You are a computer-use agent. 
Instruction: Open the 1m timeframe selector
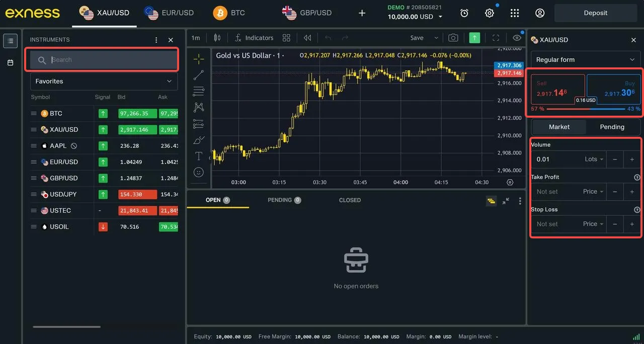(x=196, y=38)
